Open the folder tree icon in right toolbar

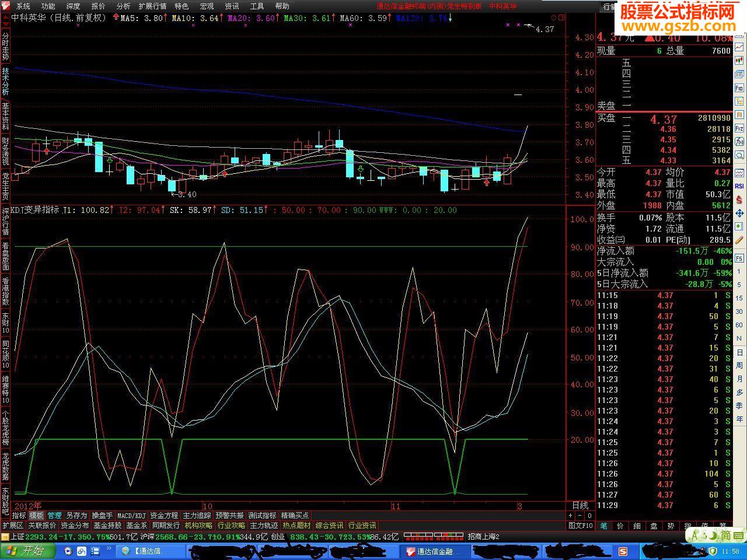coord(739,101)
